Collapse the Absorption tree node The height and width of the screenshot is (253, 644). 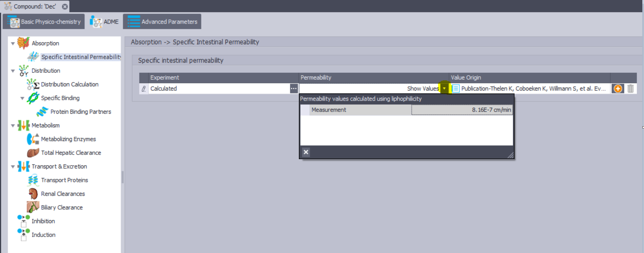[13, 43]
